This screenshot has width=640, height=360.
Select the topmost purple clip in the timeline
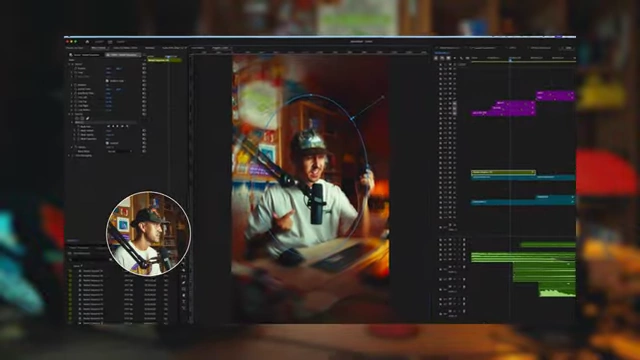pos(555,93)
